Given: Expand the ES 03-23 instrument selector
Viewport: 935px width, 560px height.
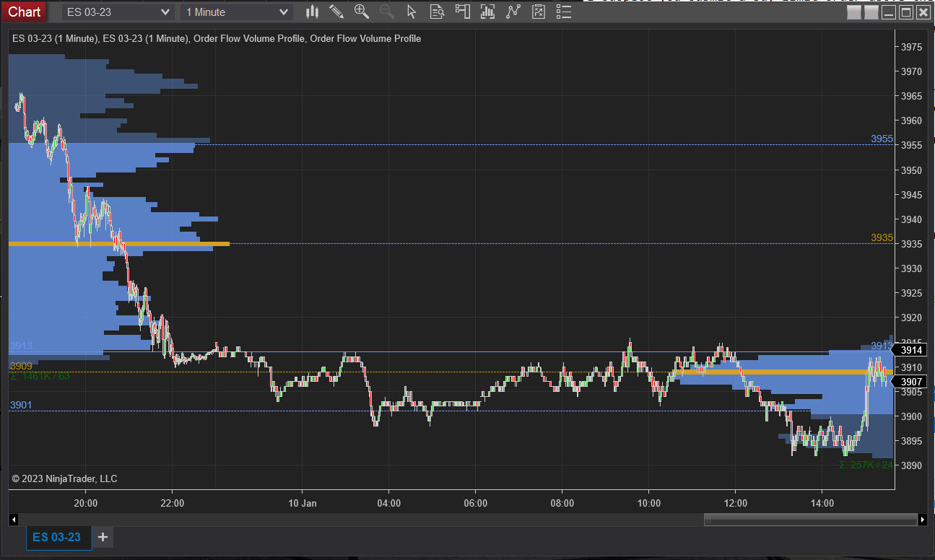Looking at the screenshot, I should pos(118,12).
